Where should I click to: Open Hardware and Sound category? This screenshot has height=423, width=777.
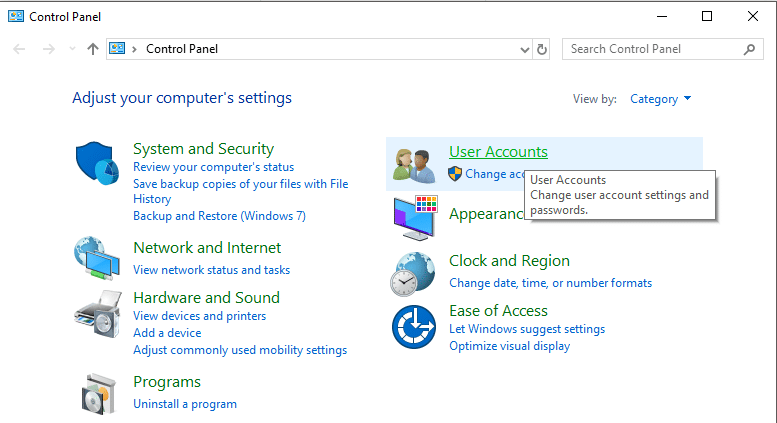pos(206,298)
